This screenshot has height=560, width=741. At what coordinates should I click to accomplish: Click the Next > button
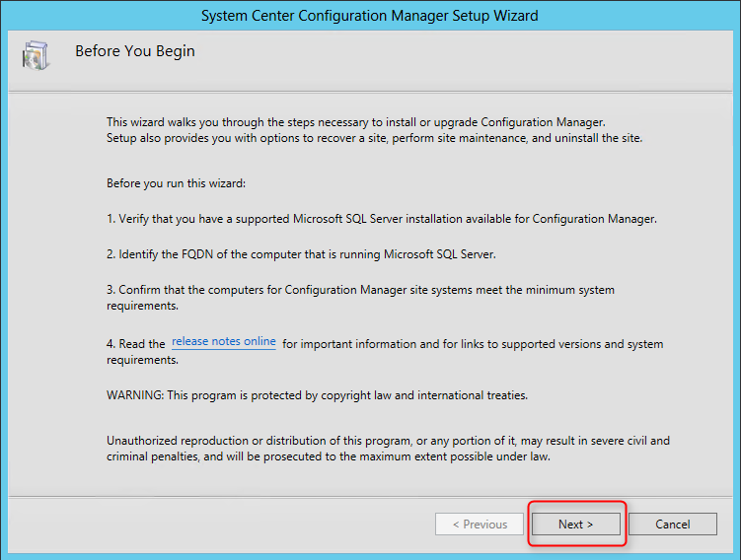click(575, 525)
